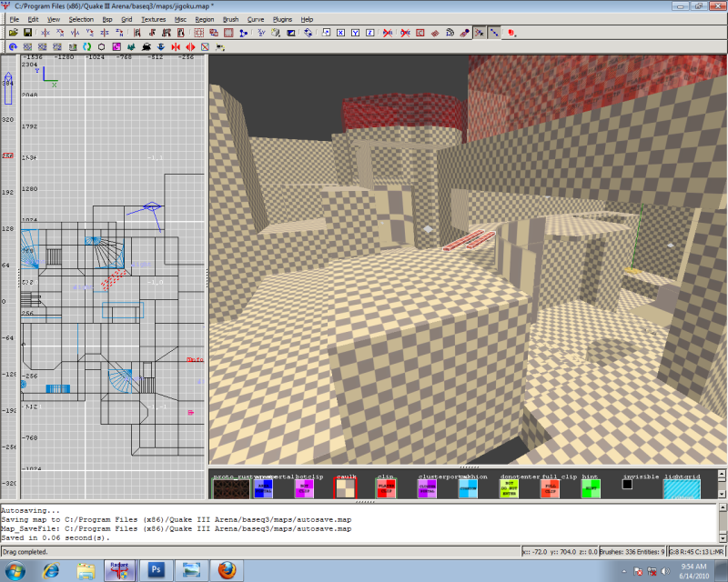Toggle X axis scale lock
The width and height of the screenshot is (728, 582).
(x=340, y=33)
